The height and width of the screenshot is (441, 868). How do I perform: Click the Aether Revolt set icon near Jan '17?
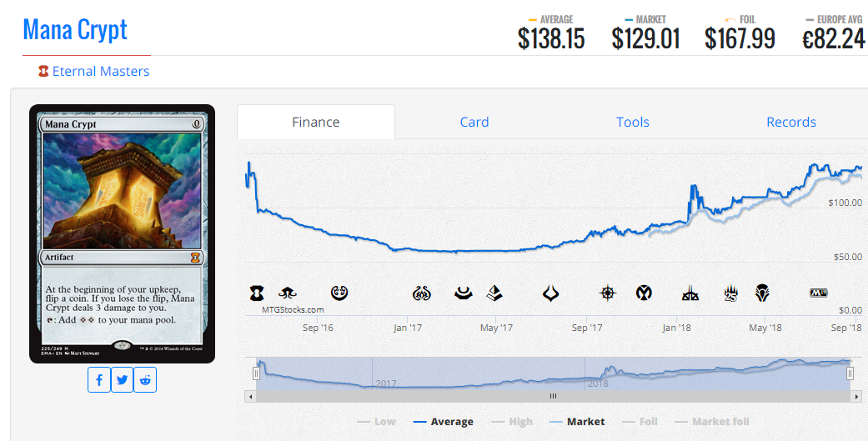[x=422, y=293]
